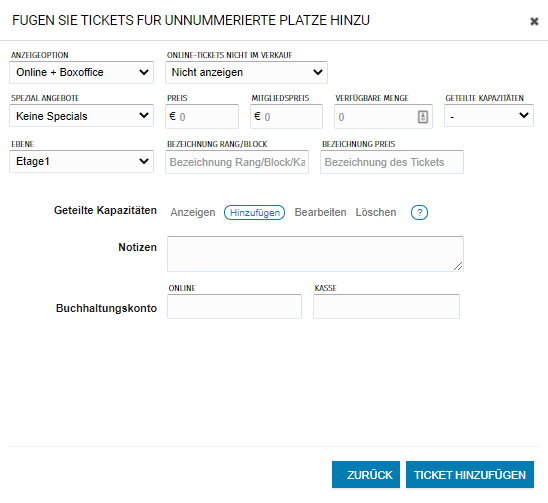Select the Bearbeiten option
Image resolution: width=548 pixels, height=503 pixels.
320,213
